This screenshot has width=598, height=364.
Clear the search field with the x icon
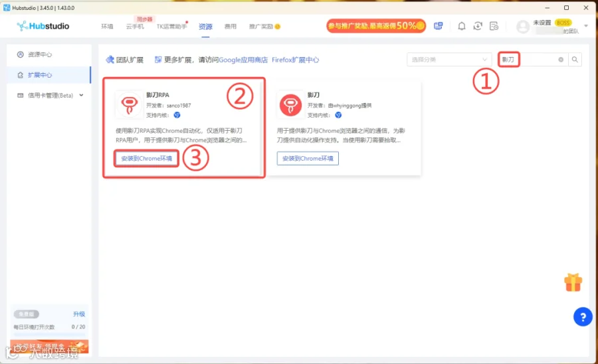pos(561,60)
